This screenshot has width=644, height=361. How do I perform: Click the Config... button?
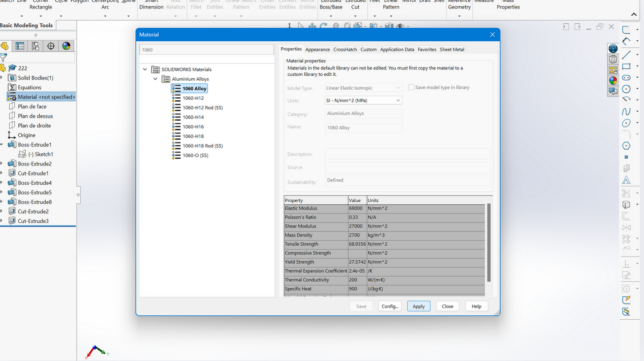tap(389, 306)
